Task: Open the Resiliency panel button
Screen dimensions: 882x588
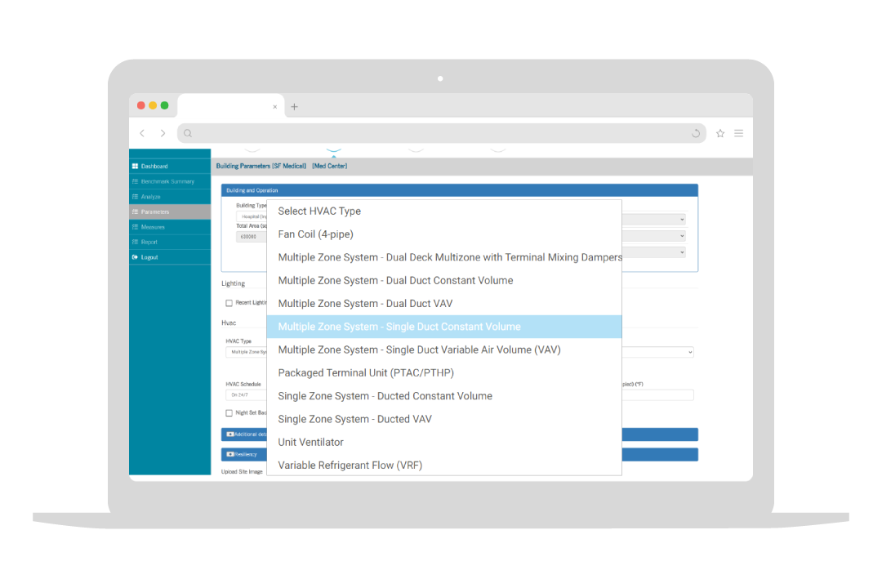Action: tap(243, 454)
